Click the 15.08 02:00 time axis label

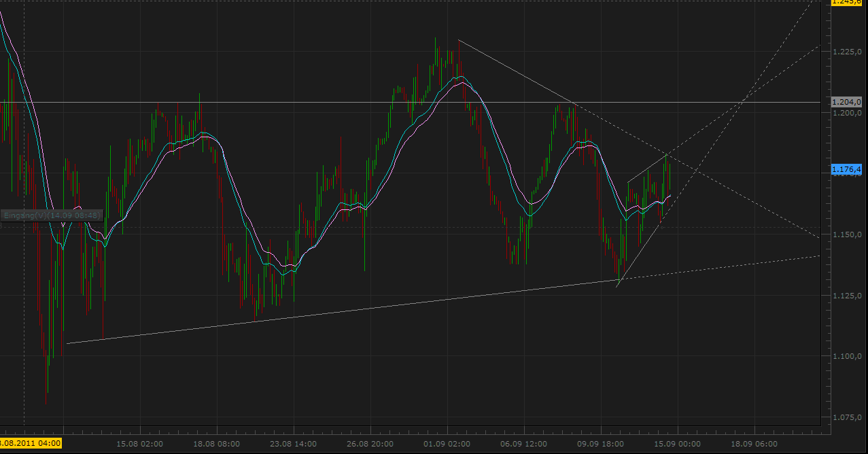[139, 444]
